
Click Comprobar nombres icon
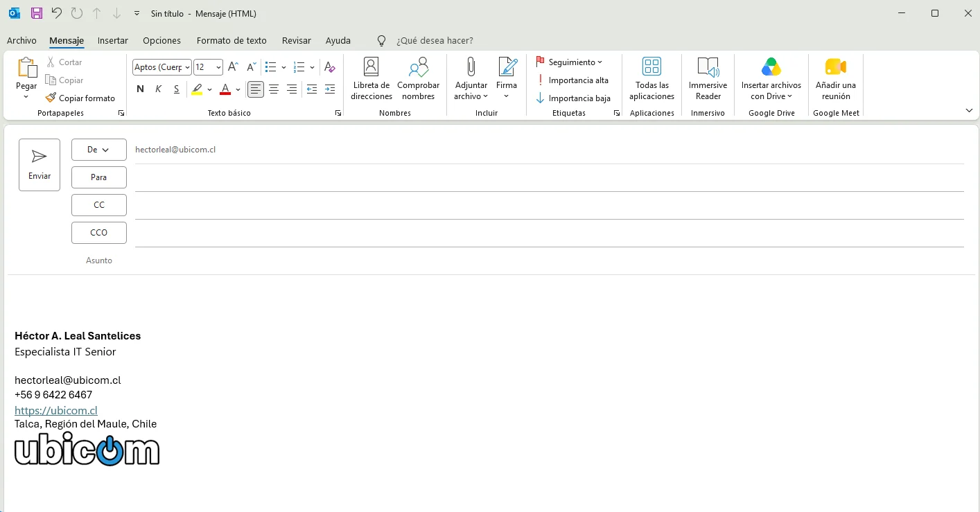[419, 79]
